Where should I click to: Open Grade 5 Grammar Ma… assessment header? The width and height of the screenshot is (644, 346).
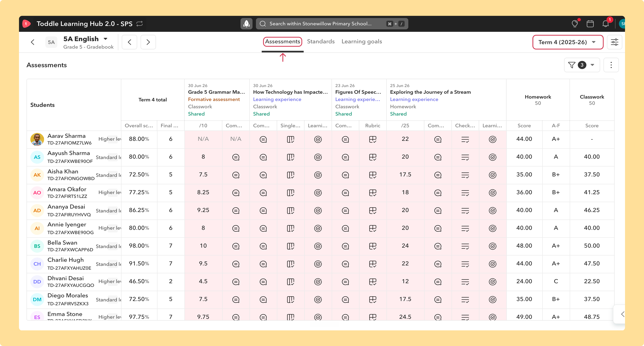[x=216, y=92]
